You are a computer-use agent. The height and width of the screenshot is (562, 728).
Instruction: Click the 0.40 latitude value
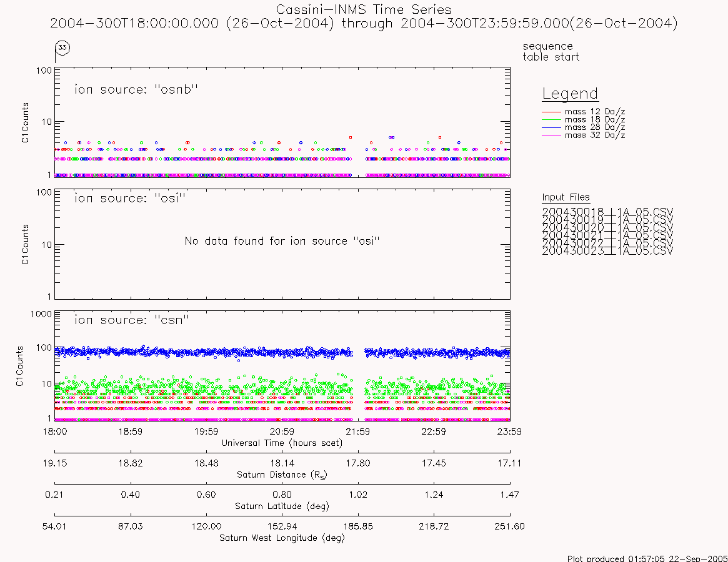131,495
